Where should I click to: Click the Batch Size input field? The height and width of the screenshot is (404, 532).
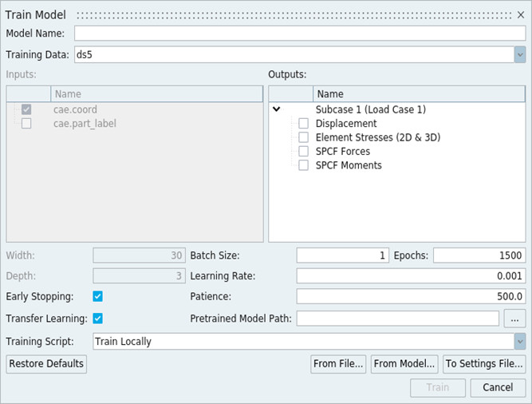coord(342,255)
